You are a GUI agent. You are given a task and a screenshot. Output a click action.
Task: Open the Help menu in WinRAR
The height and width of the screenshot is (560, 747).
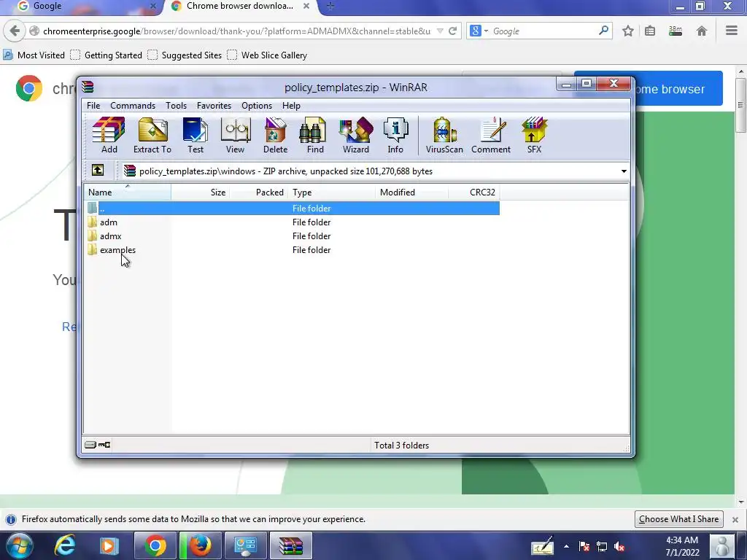291,106
